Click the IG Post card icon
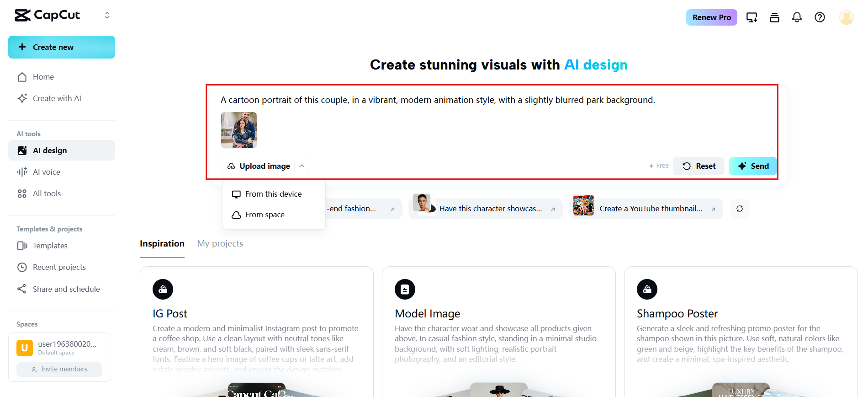 (163, 289)
